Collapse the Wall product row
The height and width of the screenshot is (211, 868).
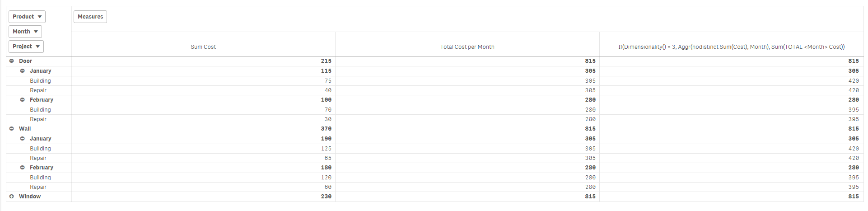[x=12, y=129]
